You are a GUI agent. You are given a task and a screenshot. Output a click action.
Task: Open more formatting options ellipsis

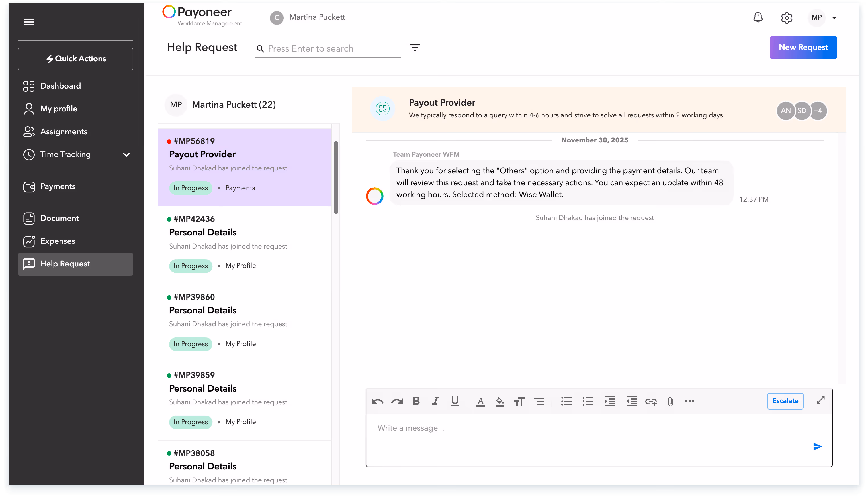(x=689, y=401)
